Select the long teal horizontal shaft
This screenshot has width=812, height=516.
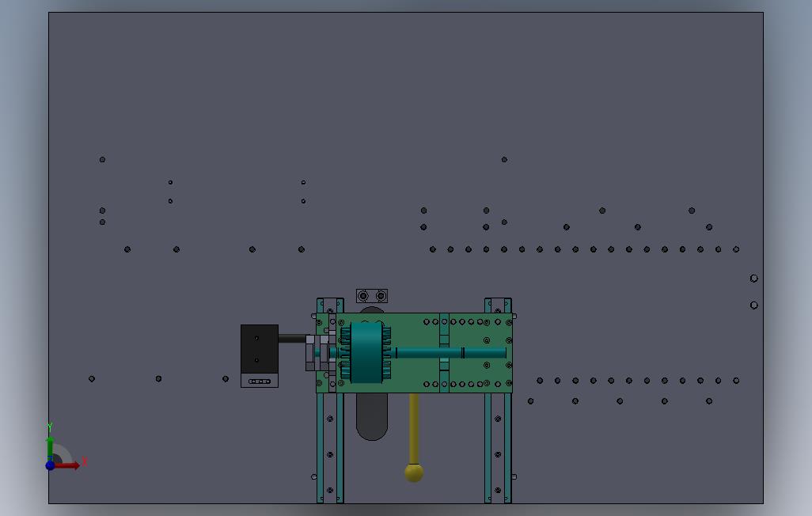pos(449,353)
